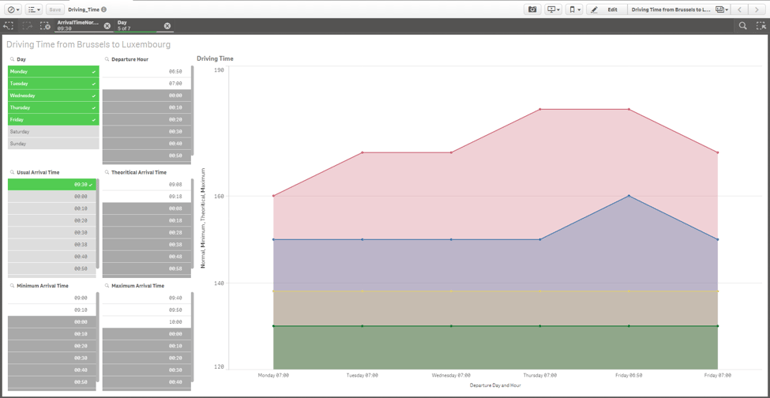The height and width of the screenshot is (398, 770).
Task: Go to the next sheet
Action: click(756, 9)
